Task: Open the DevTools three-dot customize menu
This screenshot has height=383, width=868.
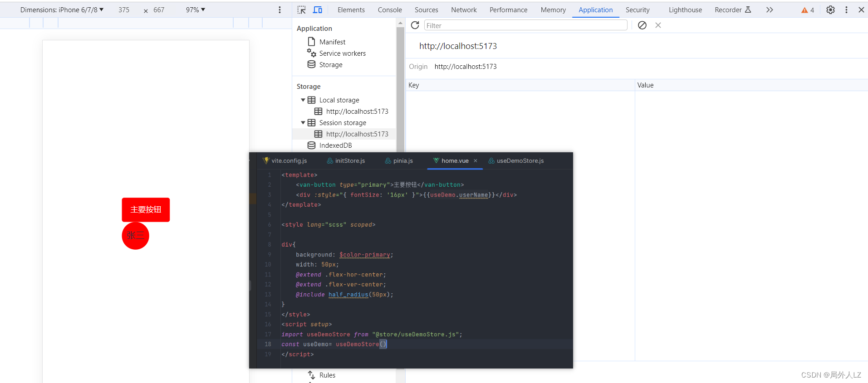Action: tap(846, 10)
